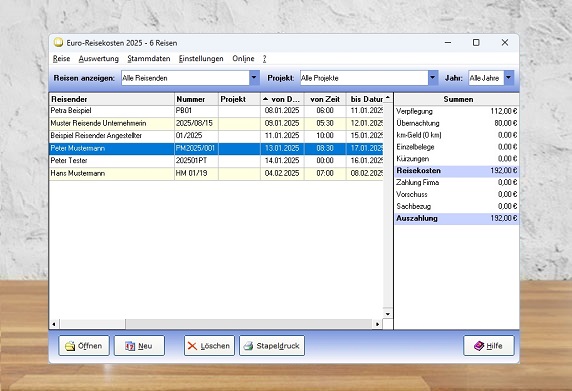Click trip number 2025/08/15
This screenshot has width=572, height=391.
pos(194,123)
